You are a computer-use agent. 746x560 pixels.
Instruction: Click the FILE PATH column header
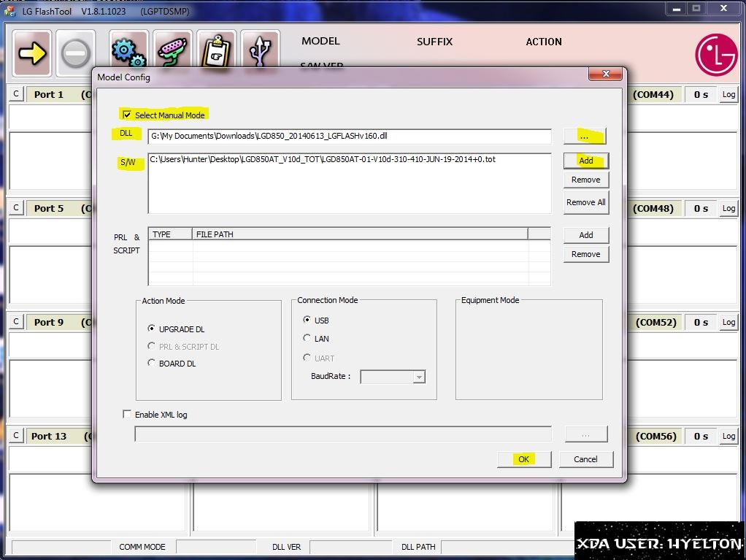pos(360,234)
